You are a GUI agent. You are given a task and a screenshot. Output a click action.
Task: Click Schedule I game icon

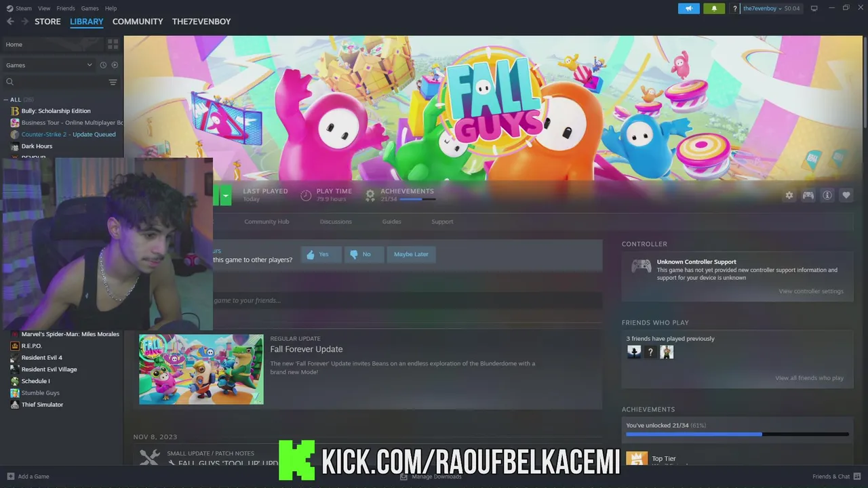[x=15, y=381]
